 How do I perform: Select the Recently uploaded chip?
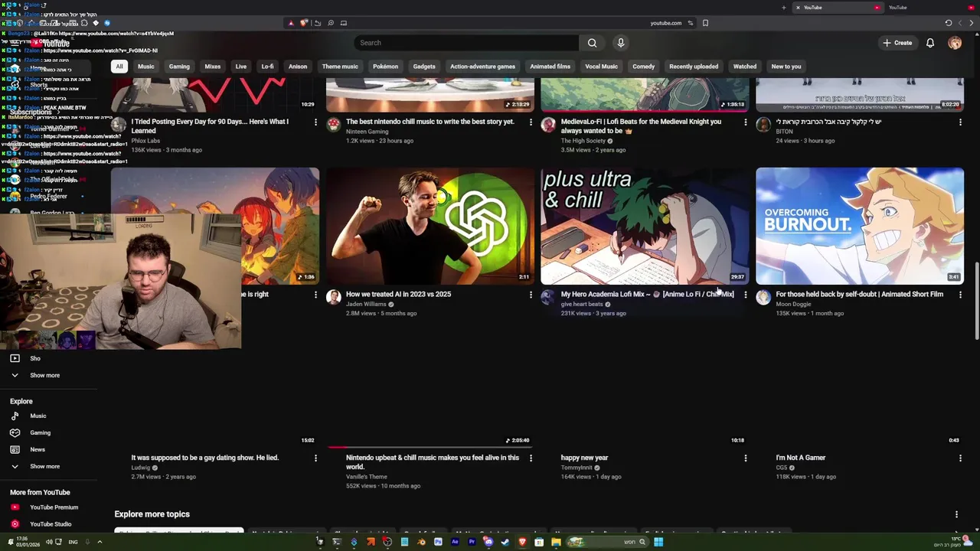tap(694, 67)
